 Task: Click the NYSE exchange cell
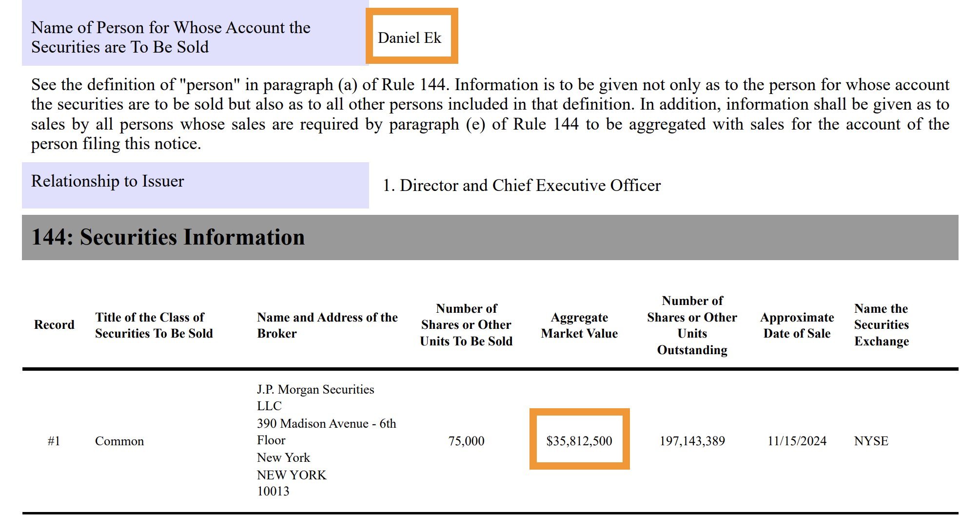pyautogui.click(x=871, y=441)
